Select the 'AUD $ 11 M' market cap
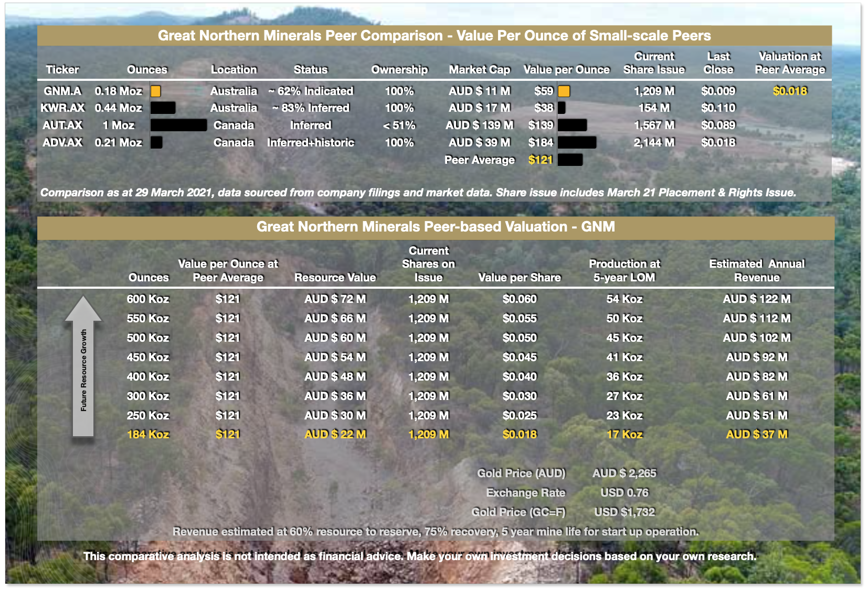Image resolution: width=868 pixels, height=589 pixels. 479,91
